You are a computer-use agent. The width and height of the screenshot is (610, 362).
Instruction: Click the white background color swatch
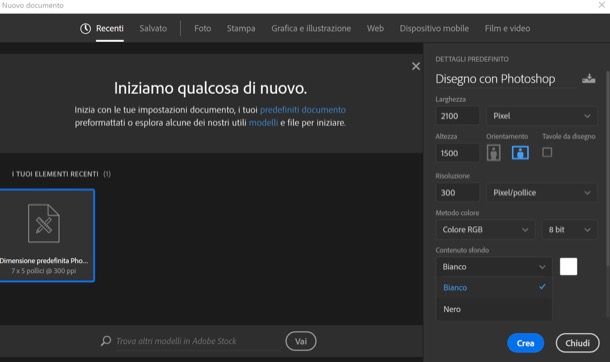568,267
